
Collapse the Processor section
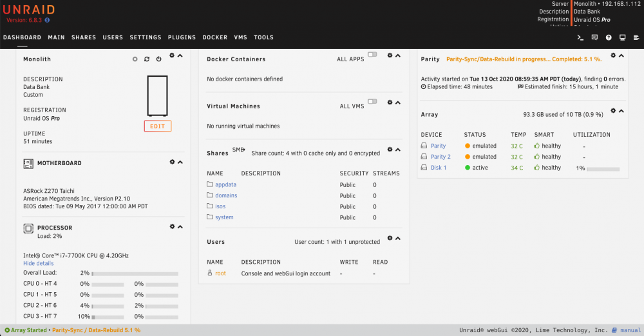(180, 226)
